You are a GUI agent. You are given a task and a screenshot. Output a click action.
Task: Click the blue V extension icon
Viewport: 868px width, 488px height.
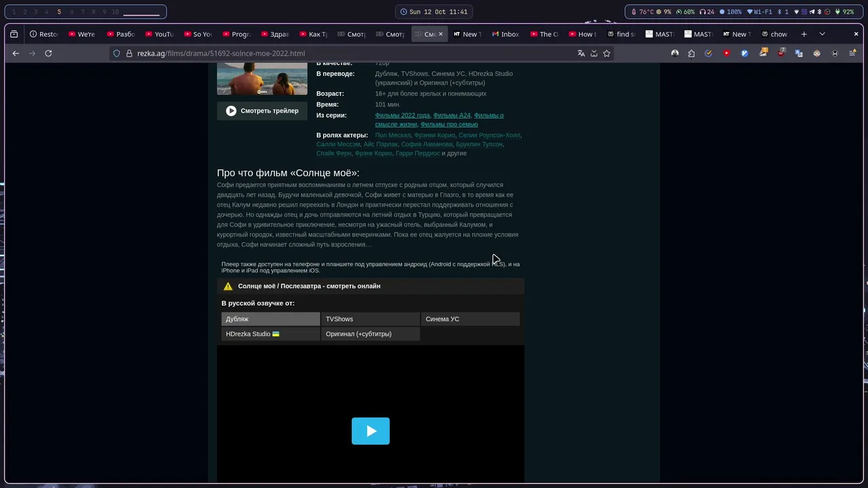(745, 53)
